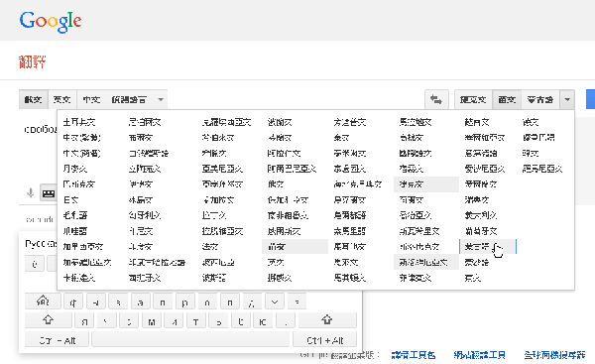Viewport: 595px width, 364px height.
Task: Select the 苗文 target language tab
Action: coord(507,100)
